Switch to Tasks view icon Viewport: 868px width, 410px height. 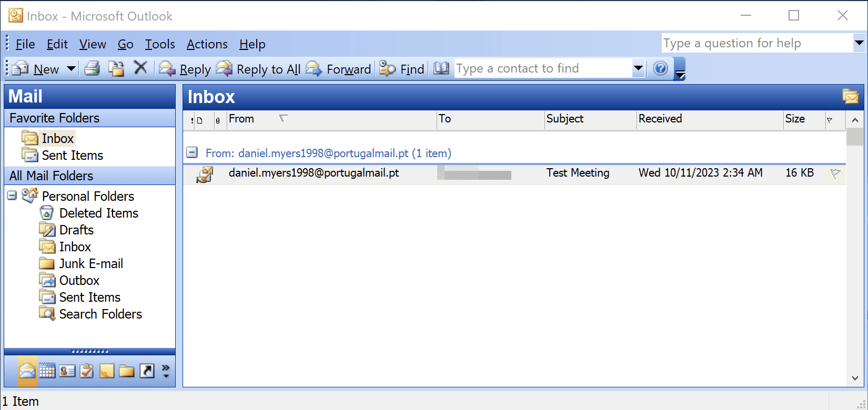87,371
